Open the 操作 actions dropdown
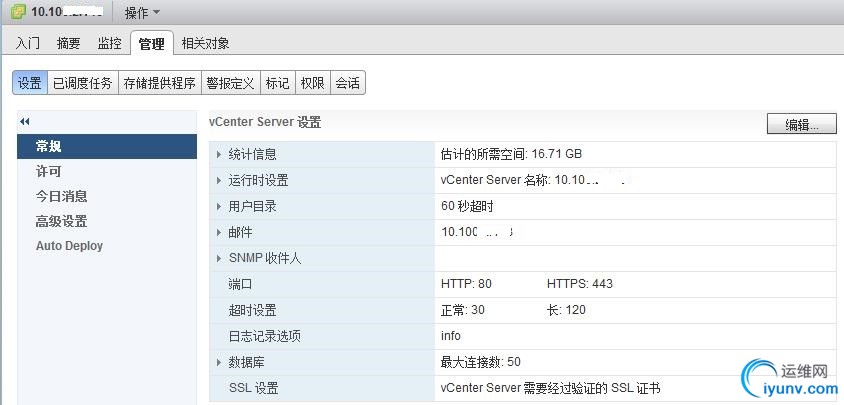 click(x=142, y=12)
